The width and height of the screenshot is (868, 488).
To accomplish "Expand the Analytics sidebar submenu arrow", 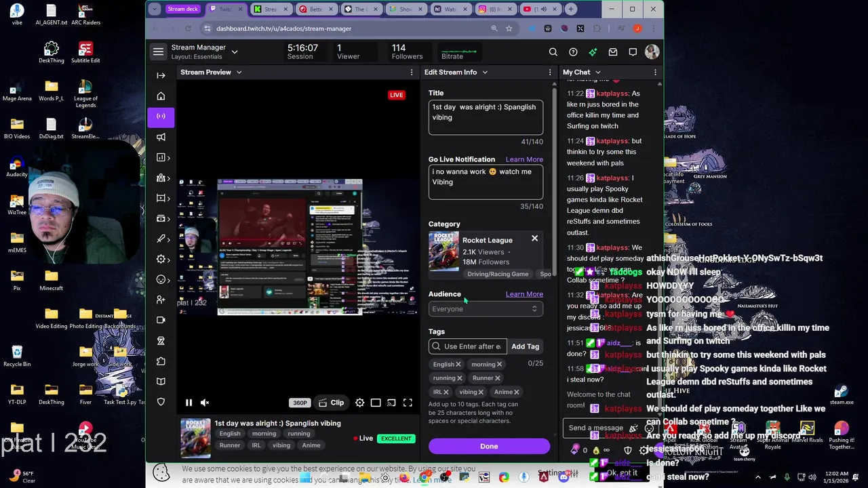I will click(168, 157).
